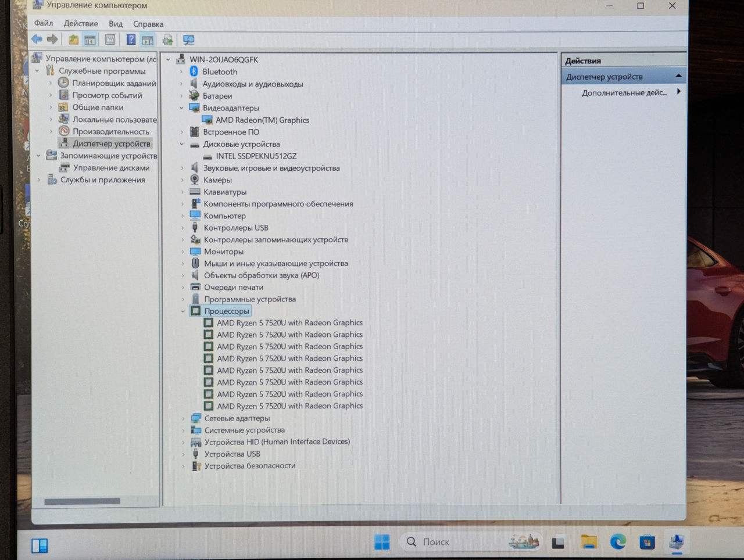Click the Scan for hardware changes monitor icon
This screenshot has width=744, height=560.
(189, 40)
